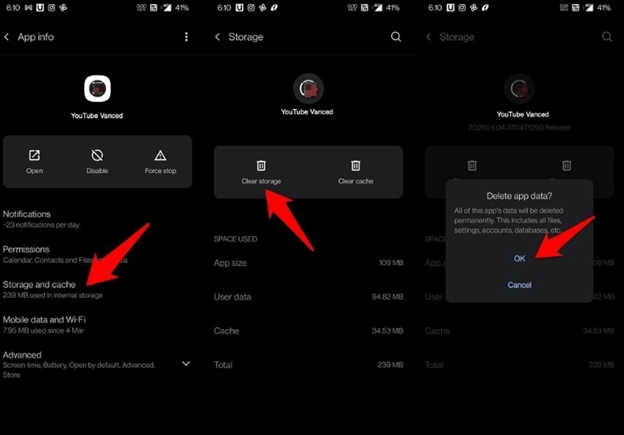Tap the search icon on Storage screen
Screen dimensions: 624x435
point(396,37)
